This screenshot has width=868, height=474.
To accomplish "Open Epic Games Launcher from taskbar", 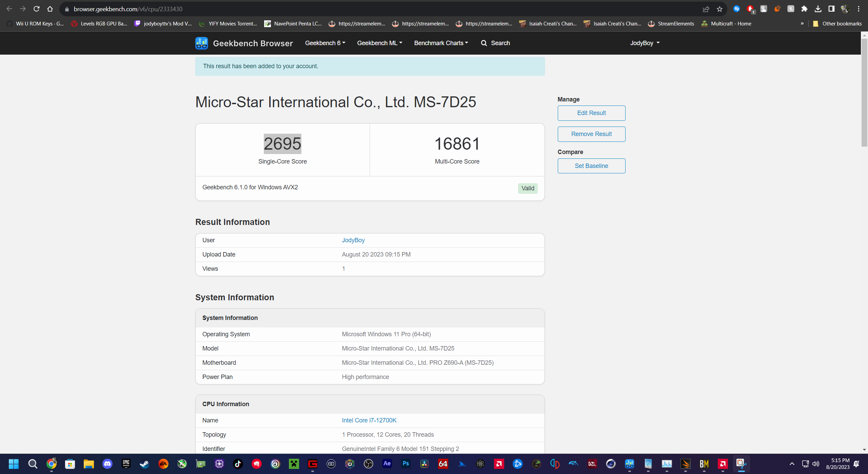I will tap(126, 463).
